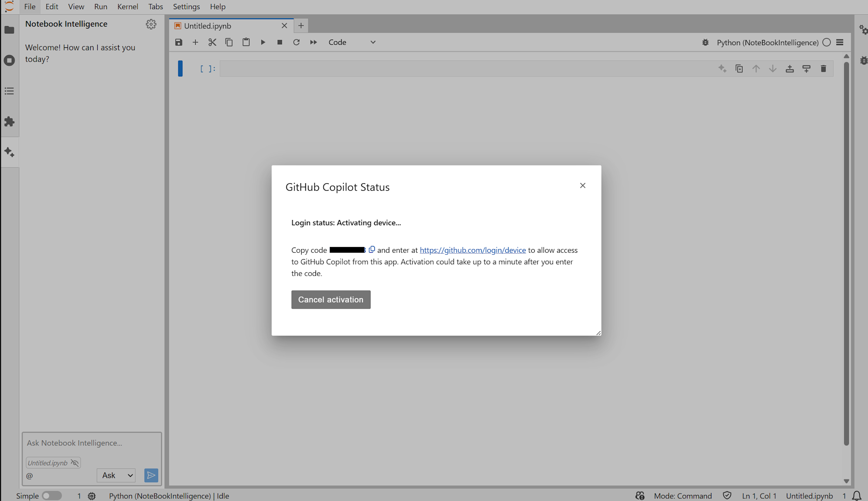
Task: Copy the selected cell in the notebook toolbar
Action: pos(229,42)
